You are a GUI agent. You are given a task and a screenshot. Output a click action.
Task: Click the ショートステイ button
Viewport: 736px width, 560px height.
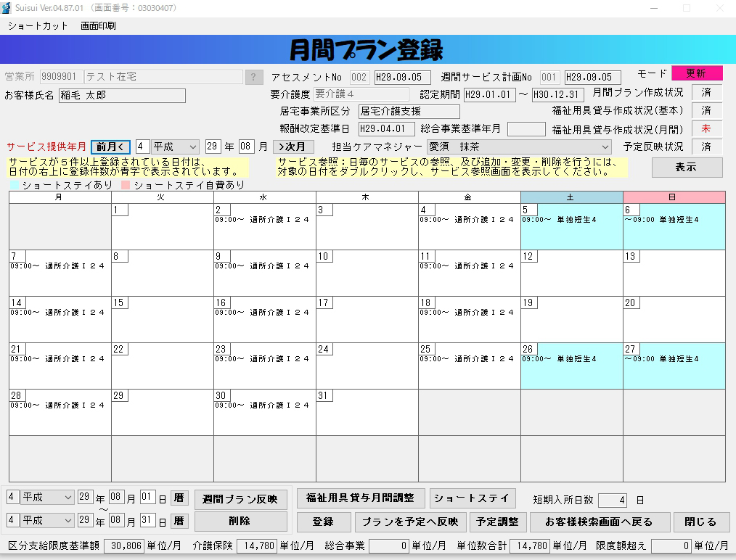click(473, 498)
